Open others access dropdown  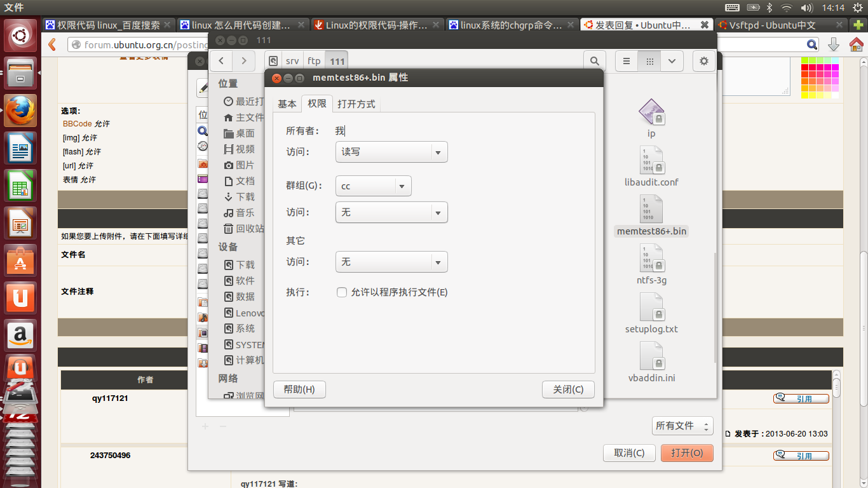coord(391,262)
